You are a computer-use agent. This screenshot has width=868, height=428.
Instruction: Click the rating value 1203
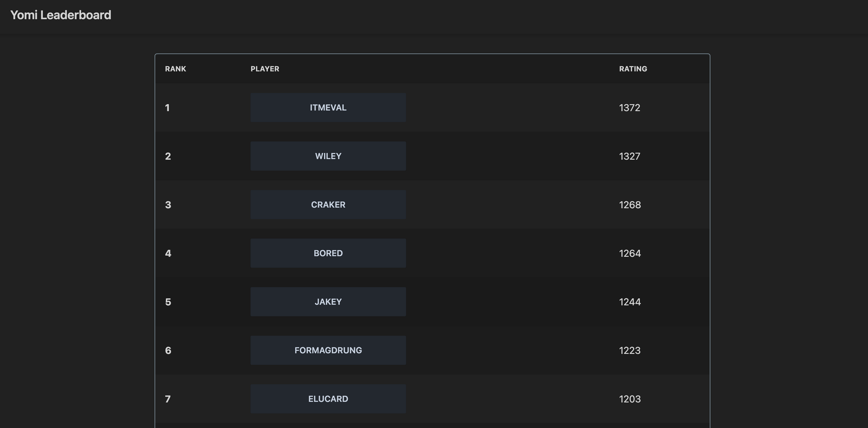(x=630, y=399)
